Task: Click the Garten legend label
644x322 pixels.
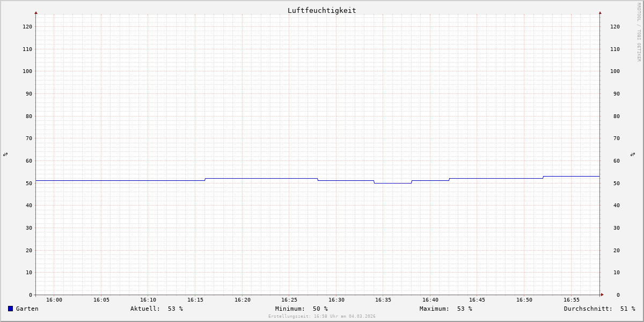Action: point(27,309)
